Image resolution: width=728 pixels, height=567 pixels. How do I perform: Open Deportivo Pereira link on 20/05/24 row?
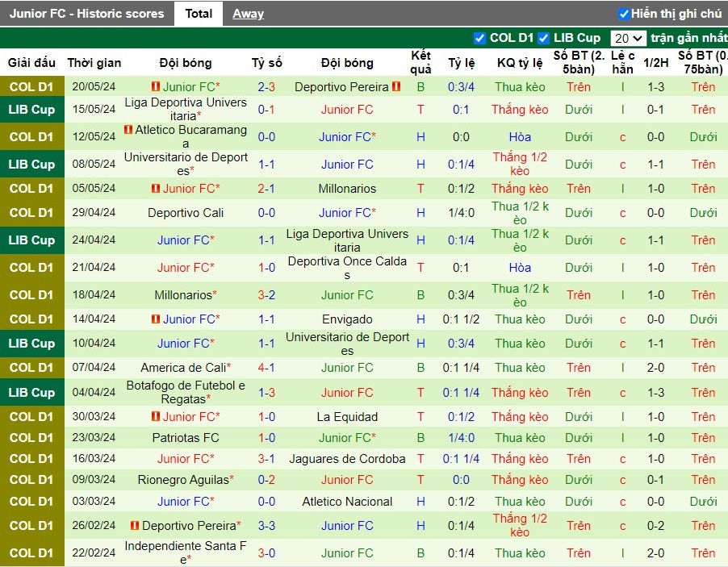click(341, 87)
